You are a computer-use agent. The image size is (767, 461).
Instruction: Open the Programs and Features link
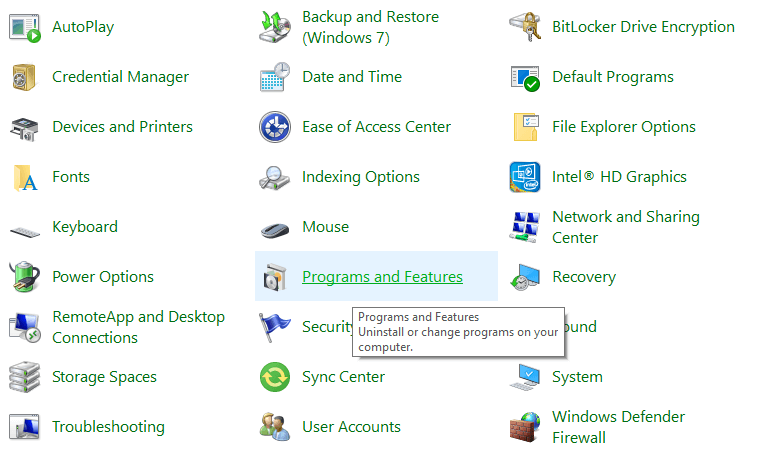pyautogui.click(x=382, y=277)
